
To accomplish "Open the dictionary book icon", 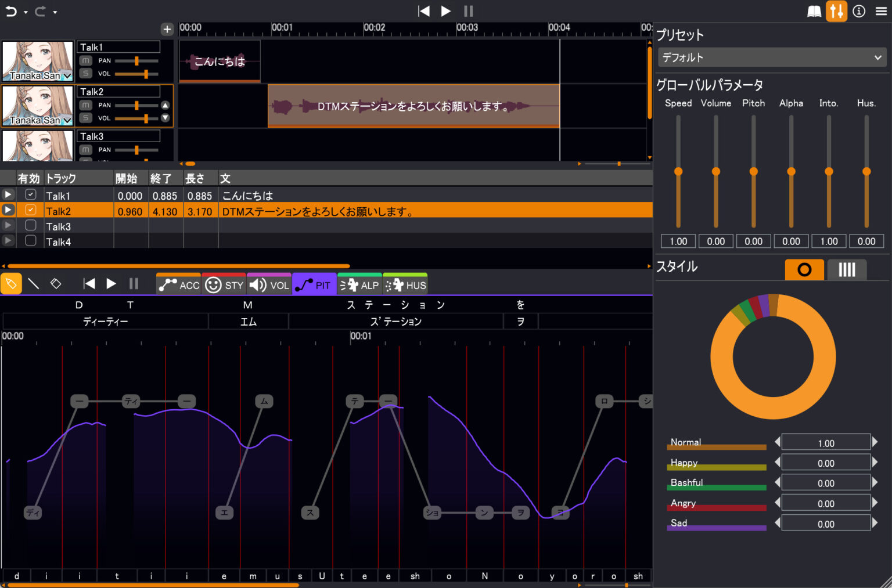I will pyautogui.click(x=814, y=12).
